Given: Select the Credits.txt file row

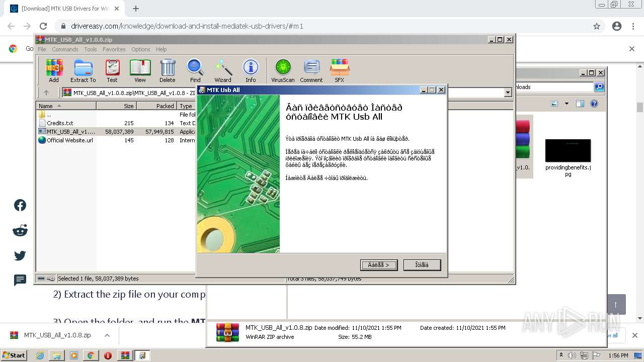Looking at the screenshot, I should tap(116, 123).
